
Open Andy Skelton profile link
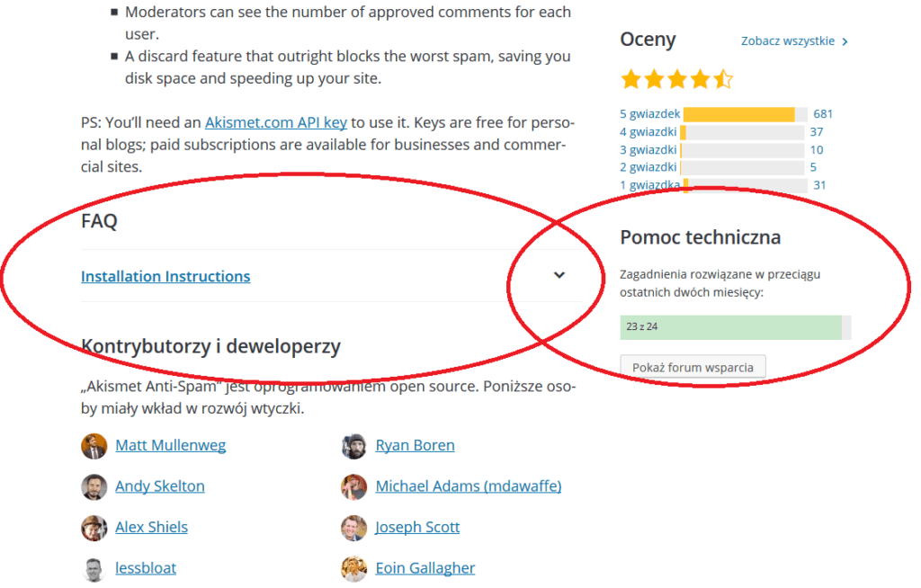[x=160, y=486]
